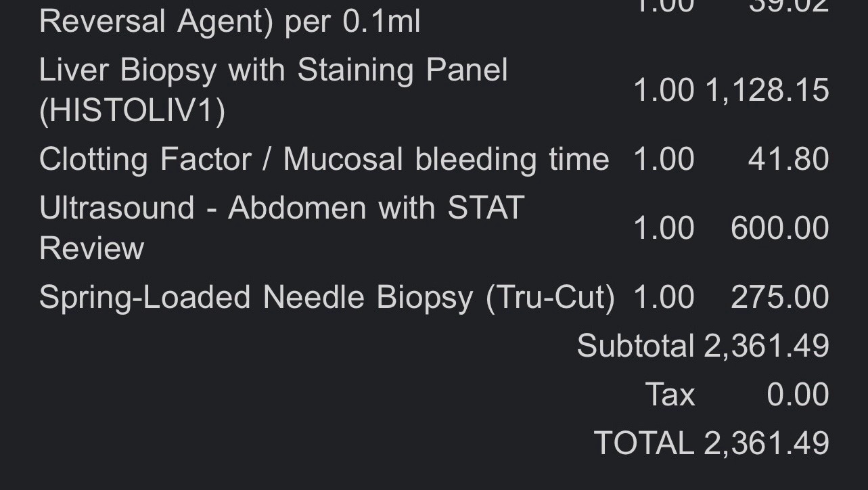Click the 41.80 price amount

point(788,160)
